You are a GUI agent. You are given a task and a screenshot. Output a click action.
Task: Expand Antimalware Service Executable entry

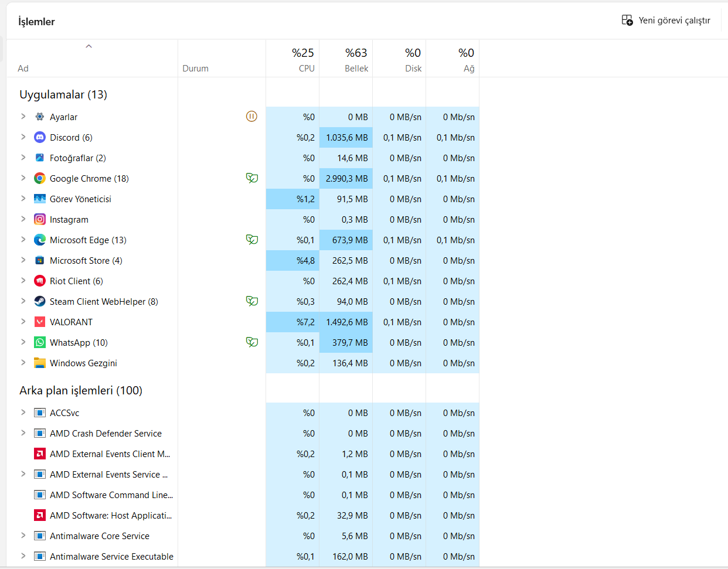pos(23,556)
